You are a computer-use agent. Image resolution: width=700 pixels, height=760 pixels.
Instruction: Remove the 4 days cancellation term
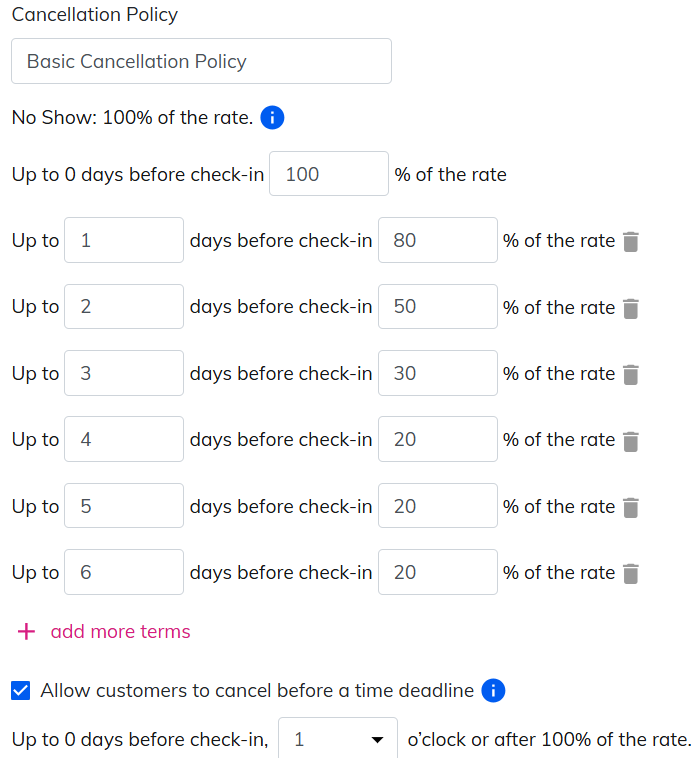click(630, 441)
